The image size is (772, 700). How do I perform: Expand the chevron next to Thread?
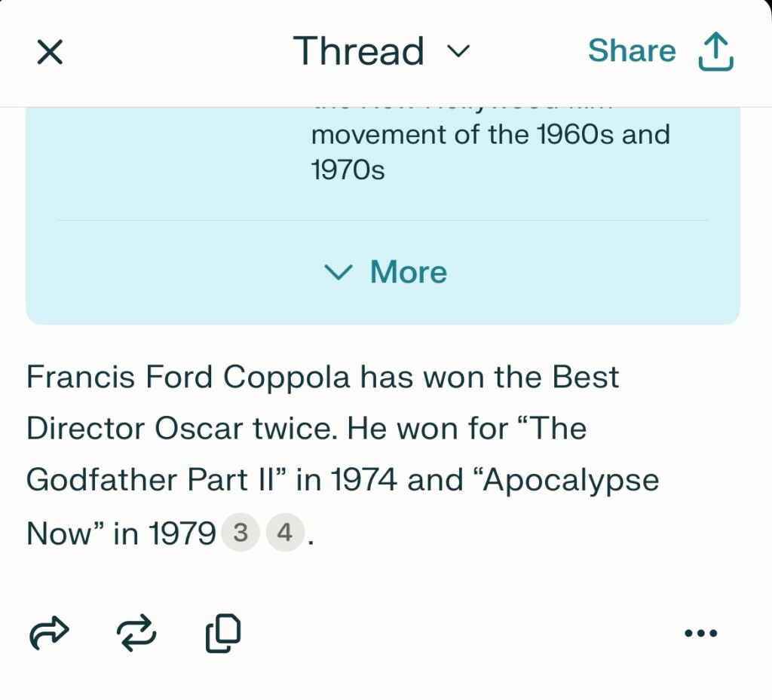tap(458, 50)
